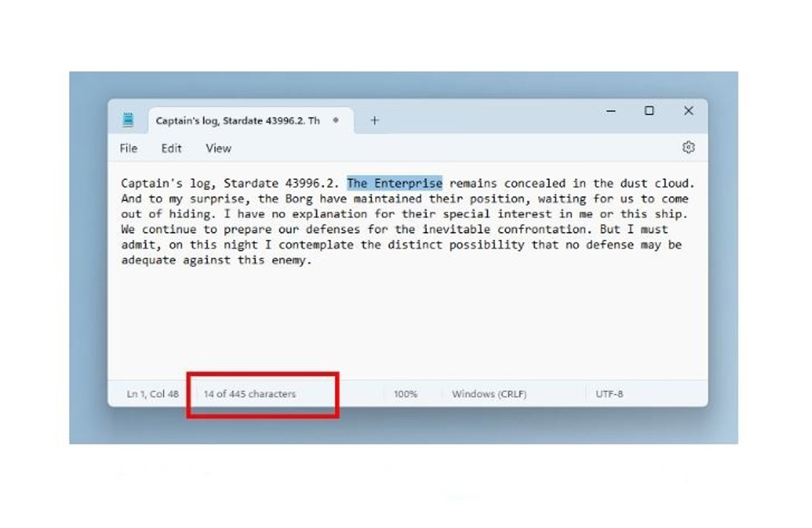
Task: Click the "14 of 445 characters" counter
Action: 250,393
